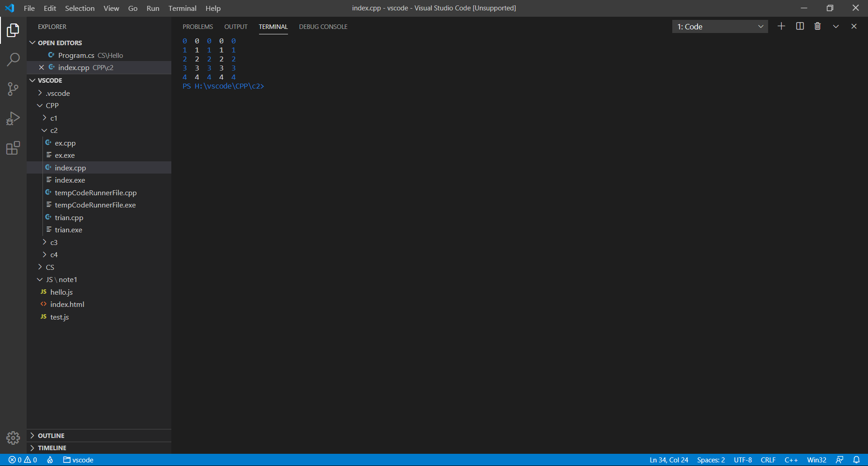The image size is (868, 466).
Task: Open the Terminal menu
Action: click(x=182, y=8)
